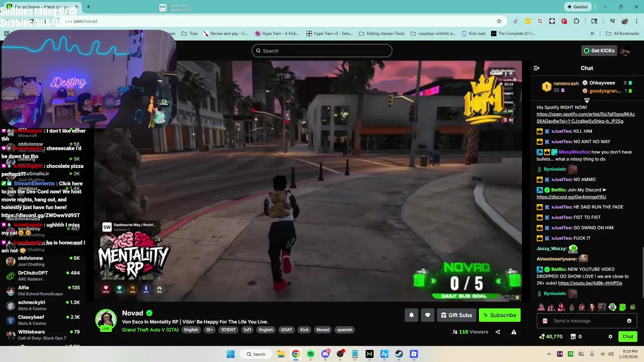Select the GOAT stream tag
Viewport: 644px width, 362px height.
[286, 330]
